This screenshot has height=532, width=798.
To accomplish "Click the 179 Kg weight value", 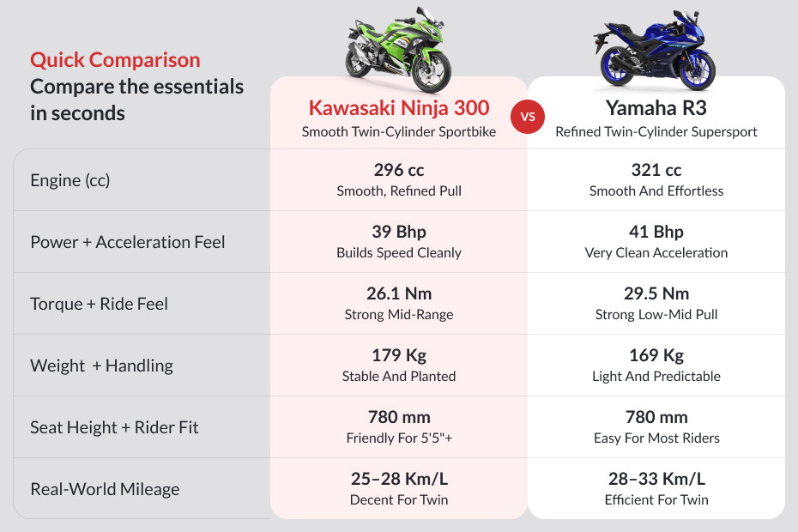I will point(399,355).
